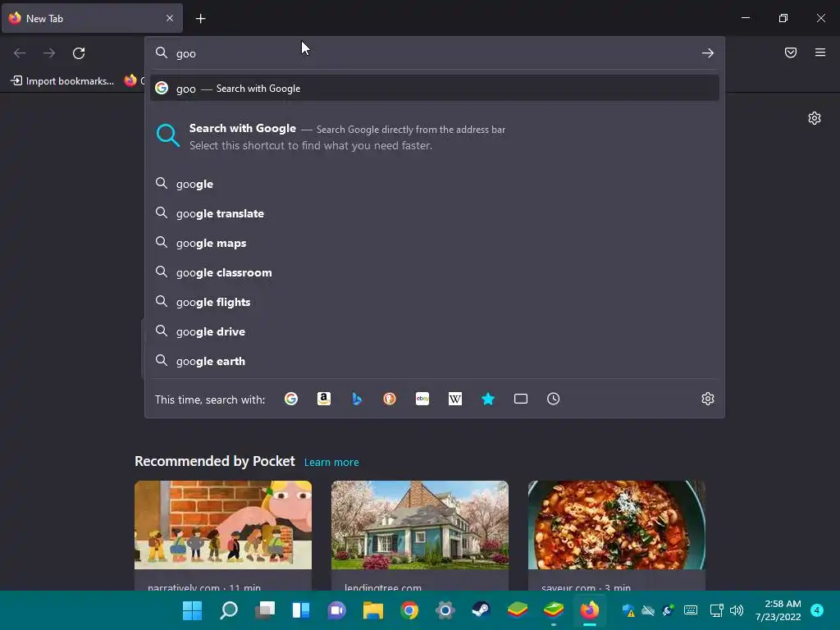Image resolution: width=840 pixels, height=630 pixels.
Task: Click inside the address bar text field
Action: 434,53
